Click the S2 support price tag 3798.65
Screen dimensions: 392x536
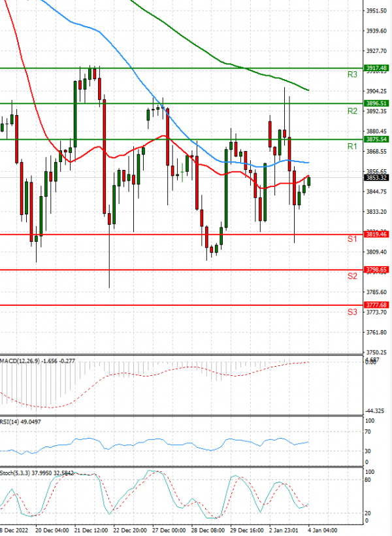pyautogui.click(x=376, y=270)
